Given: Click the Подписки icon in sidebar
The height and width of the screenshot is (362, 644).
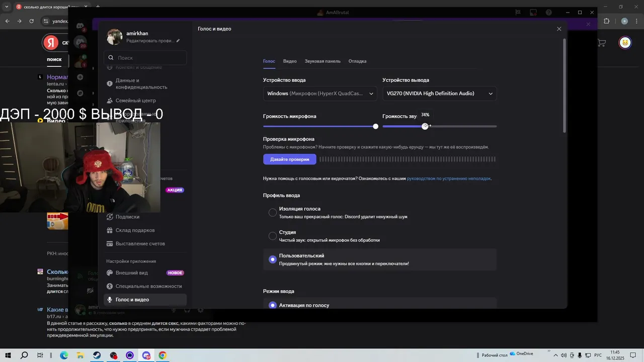Looking at the screenshot, I should click(x=110, y=217).
